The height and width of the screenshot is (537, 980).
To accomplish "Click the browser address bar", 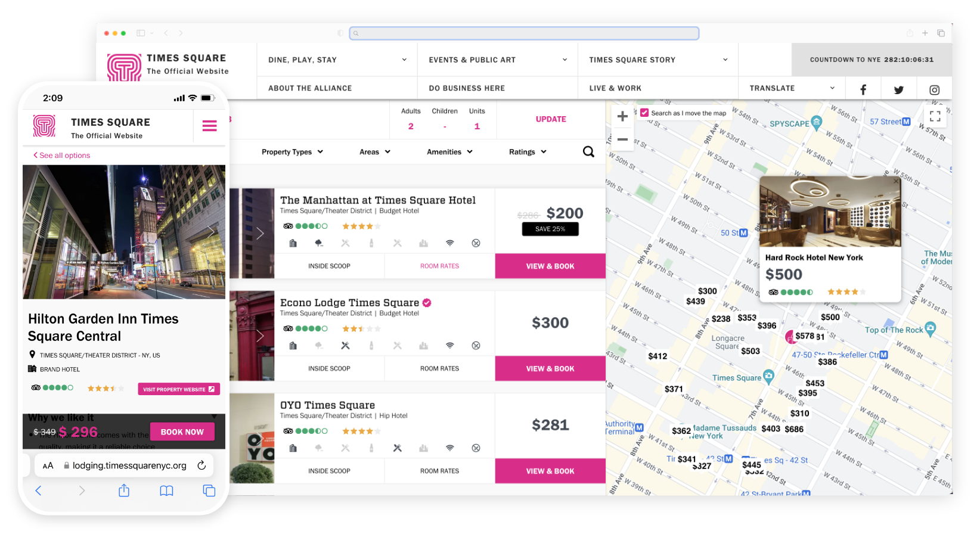I will point(524,33).
